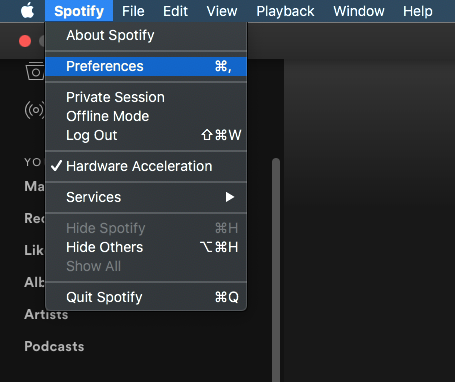Expand the Services submenu

(146, 197)
